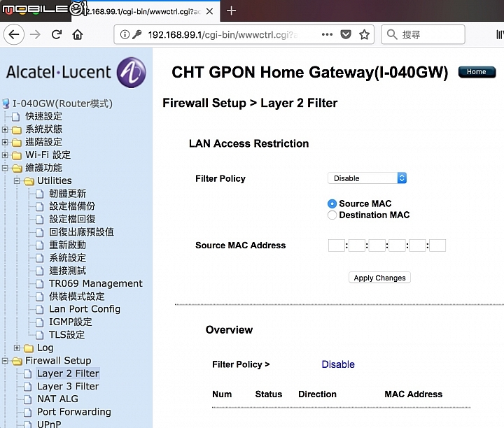Open Lan Port Config page
This screenshot has height=428, width=504.
pos(85,309)
